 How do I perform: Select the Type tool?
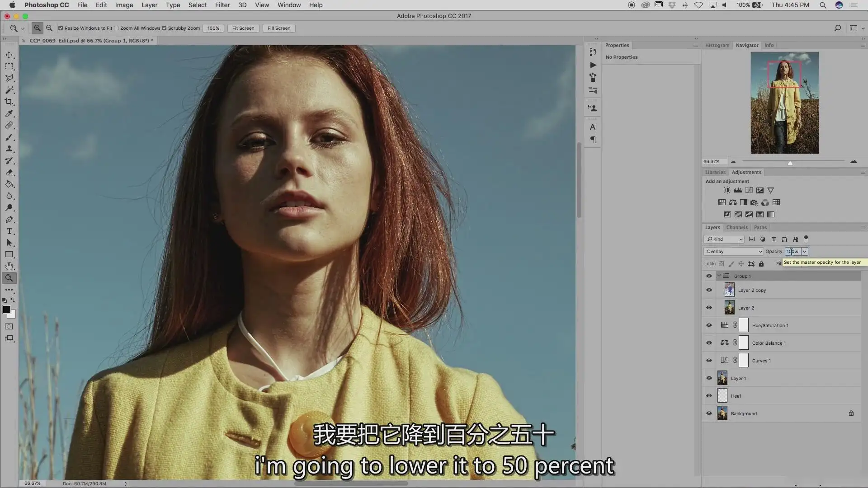coord(9,231)
